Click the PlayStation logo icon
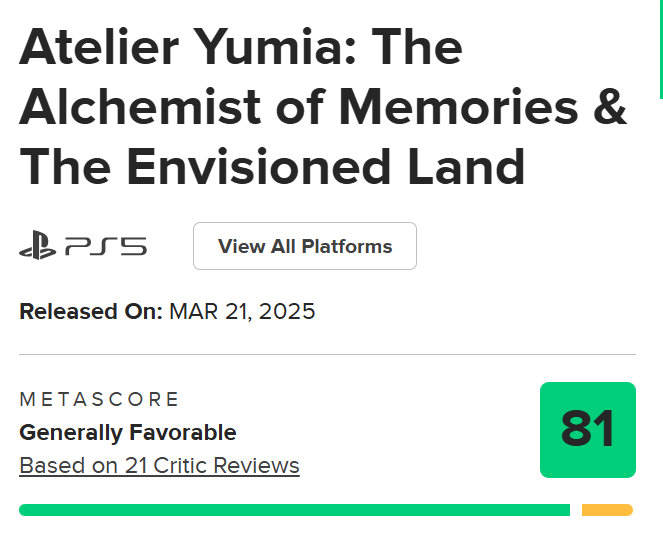This screenshot has height=535, width=663. [x=38, y=245]
